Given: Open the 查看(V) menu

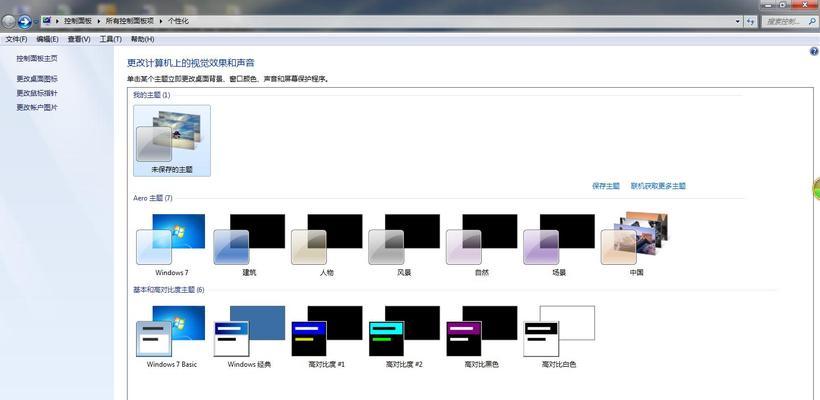Looking at the screenshot, I should [x=79, y=39].
